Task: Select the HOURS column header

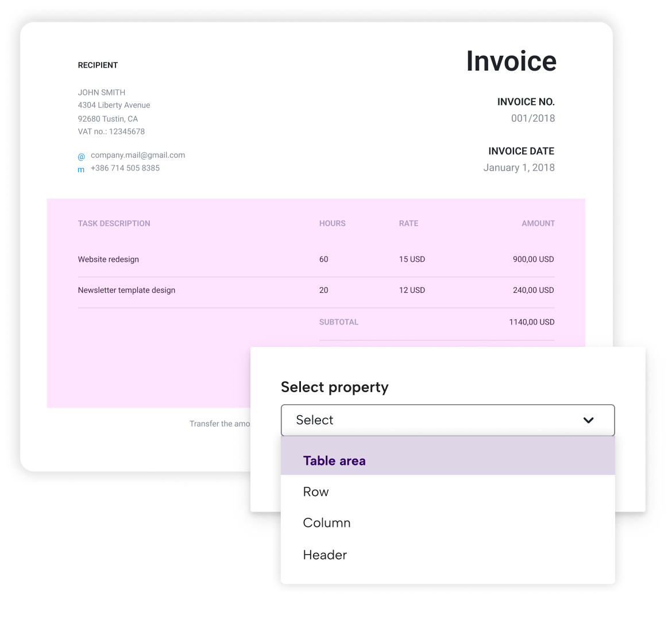Action: pyautogui.click(x=332, y=223)
